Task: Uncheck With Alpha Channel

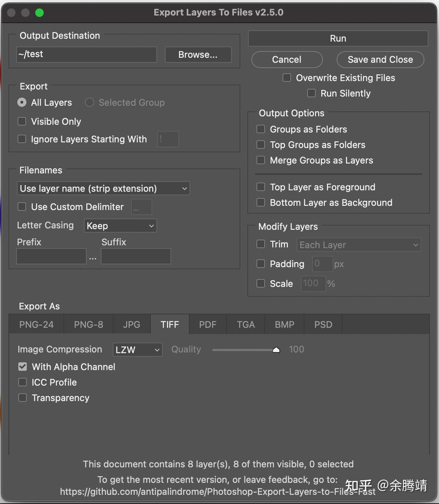Action: [x=23, y=367]
